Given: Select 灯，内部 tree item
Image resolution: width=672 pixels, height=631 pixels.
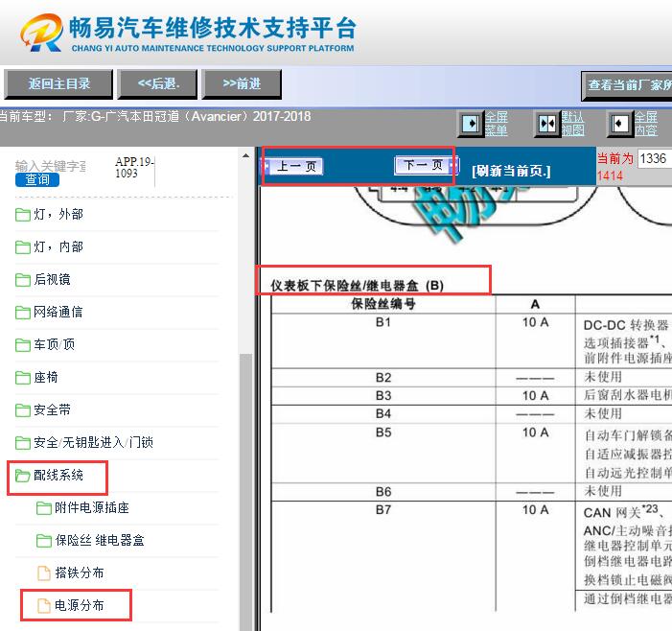Looking at the screenshot, I should (58, 246).
